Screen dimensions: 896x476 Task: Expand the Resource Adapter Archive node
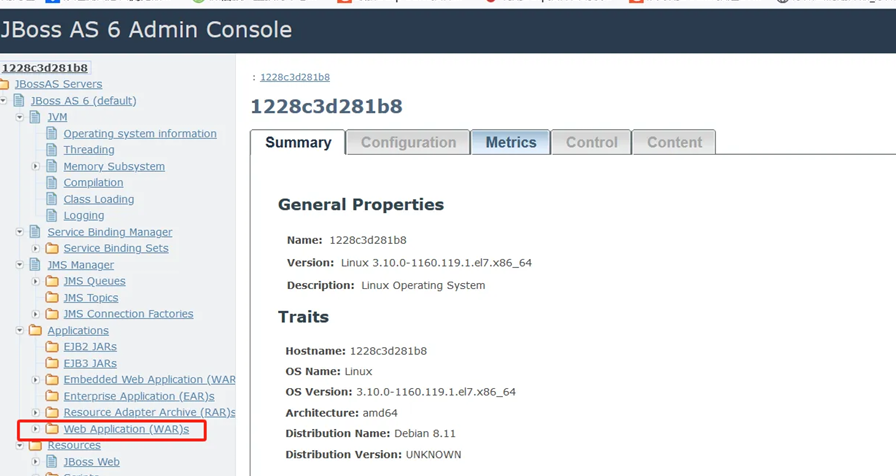pos(35,412)
